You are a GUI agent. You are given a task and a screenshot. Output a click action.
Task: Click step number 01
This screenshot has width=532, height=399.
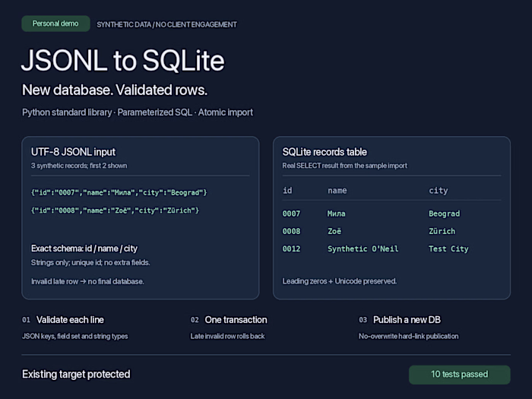coord(26,320)
